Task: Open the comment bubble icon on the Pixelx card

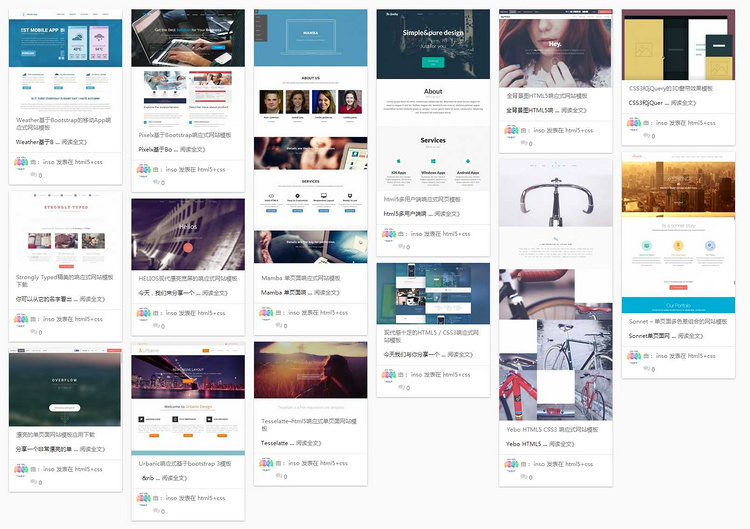Action: [x=156, y=183]
